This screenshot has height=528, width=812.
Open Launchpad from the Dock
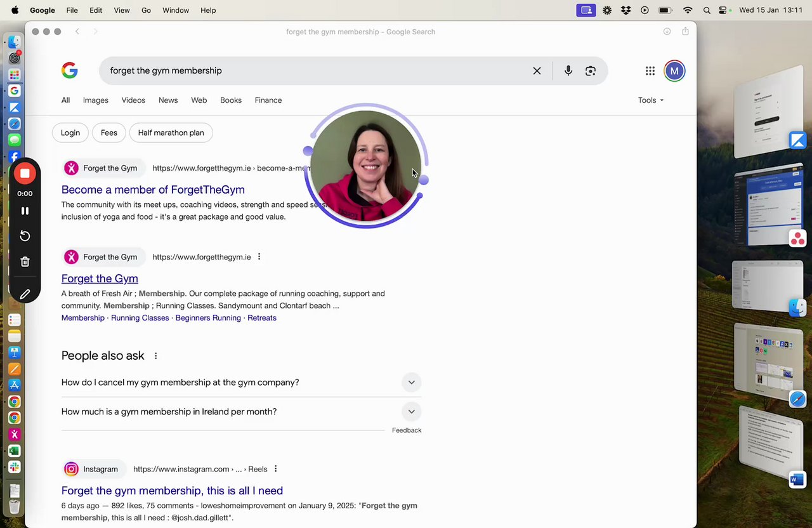click(14, 75)
